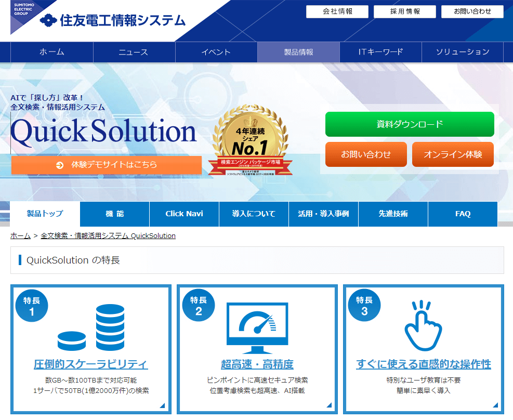Select the 製品トップ tab
The image size is (513, 420).
click(x=45, y=214)
